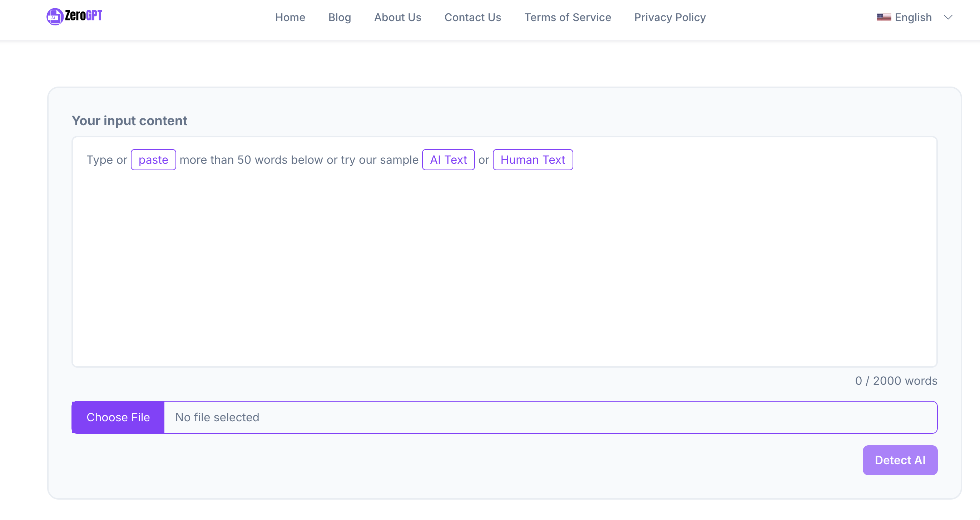Click the No file selected field

point(550,417)
